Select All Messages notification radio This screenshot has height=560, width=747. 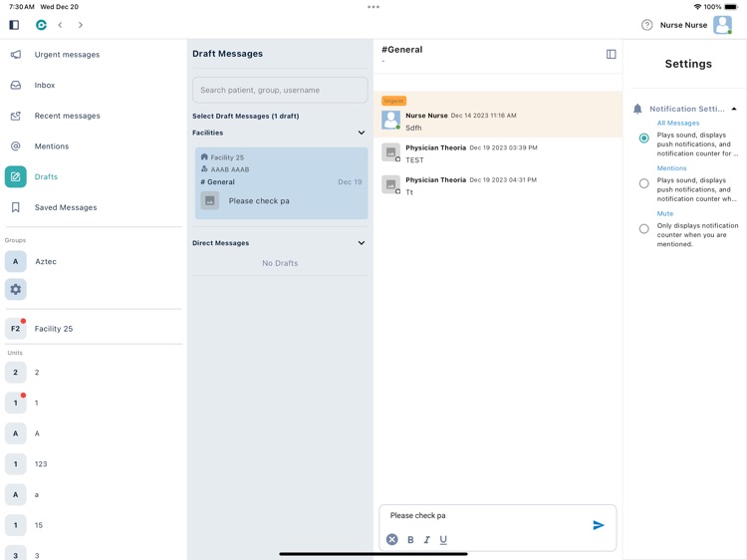pyautogui.click(x=644, y=139)
